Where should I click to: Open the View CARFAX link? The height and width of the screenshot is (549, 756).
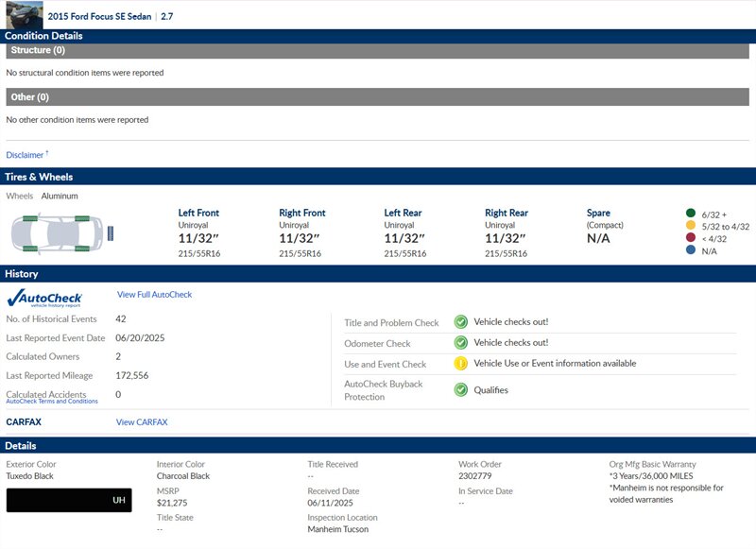(x=142, y=422)
